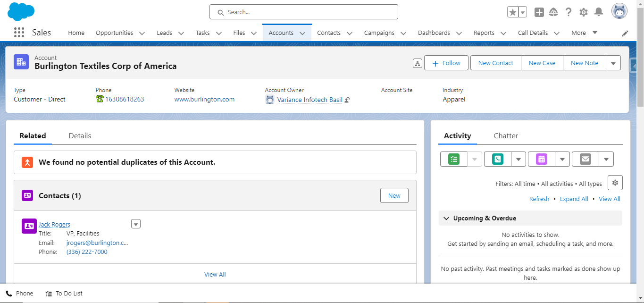Image resolution: width=644 pixels, height=303 pixels.
Task: Click the change owner icon
Action: pyautogui.click(x=347, y=100)
